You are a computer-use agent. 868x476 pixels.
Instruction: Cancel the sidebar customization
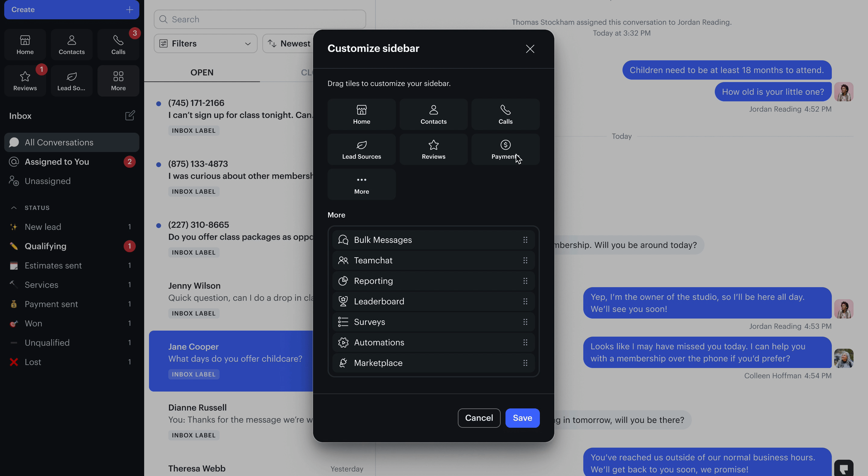[479, 418]
